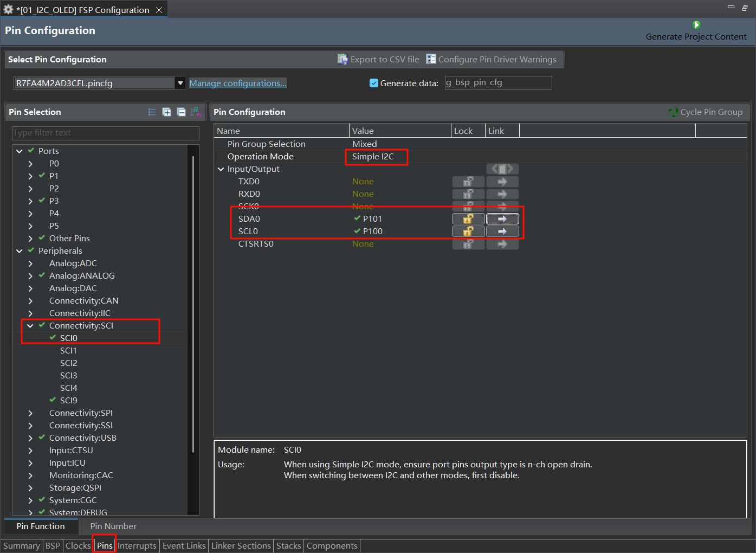The image size is (756, 553).
Task: Click the Mixed Pin Group Selection value
Action: point(365,144)
